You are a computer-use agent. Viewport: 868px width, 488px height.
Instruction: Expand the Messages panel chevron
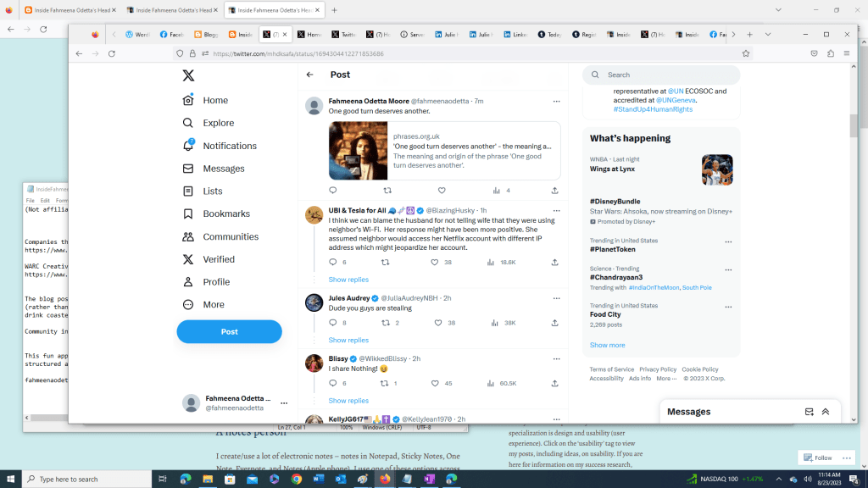tap(825, 412)
